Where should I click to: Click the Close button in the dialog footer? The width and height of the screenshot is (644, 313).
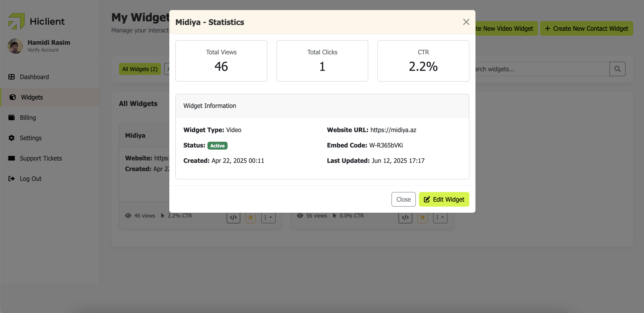[404, 199]
